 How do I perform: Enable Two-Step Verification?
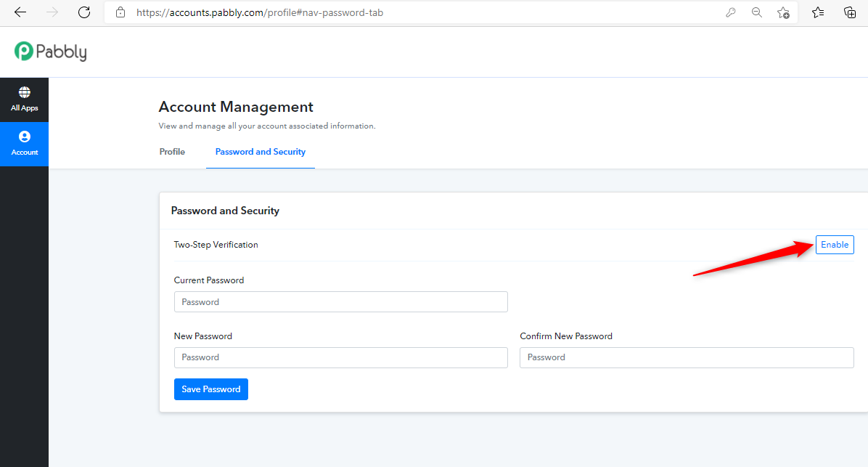tap(834, 245)
